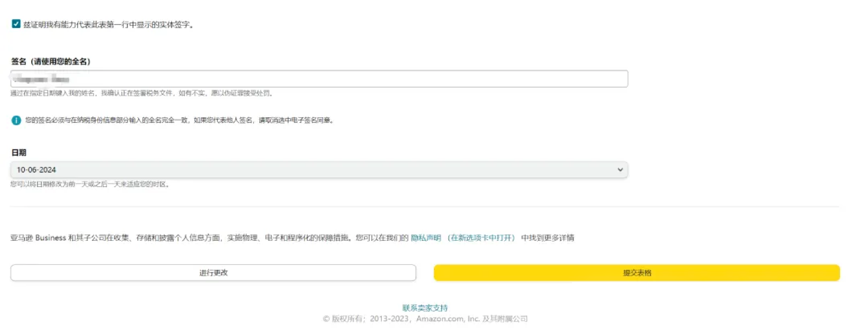
Task: Click the blue info icon beside signature notice
Action: (x=16, y=121)
